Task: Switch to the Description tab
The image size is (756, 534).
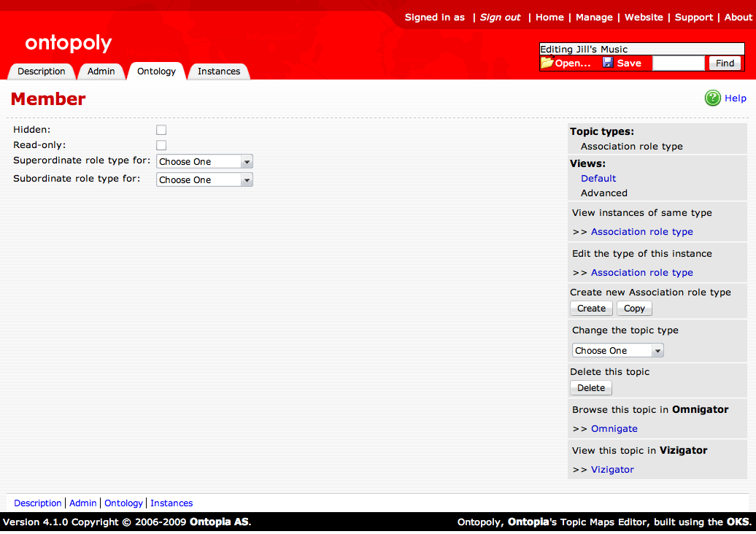Action: tap(42, 71)
